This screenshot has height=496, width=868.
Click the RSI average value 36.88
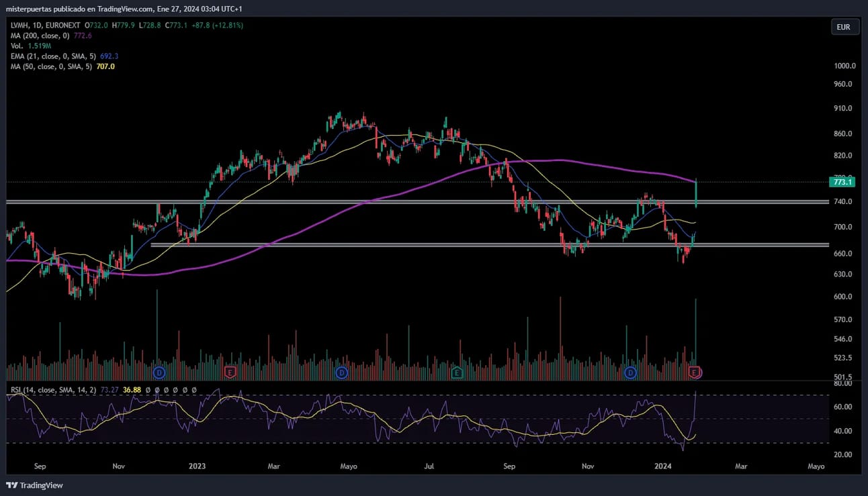(132, 389)
